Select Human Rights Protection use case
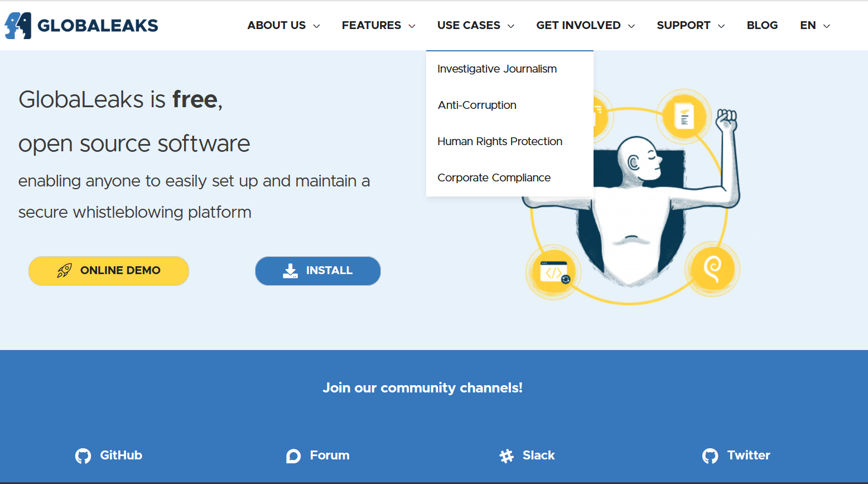The height and width of the screenshot is (484, 868). (500, 141)
